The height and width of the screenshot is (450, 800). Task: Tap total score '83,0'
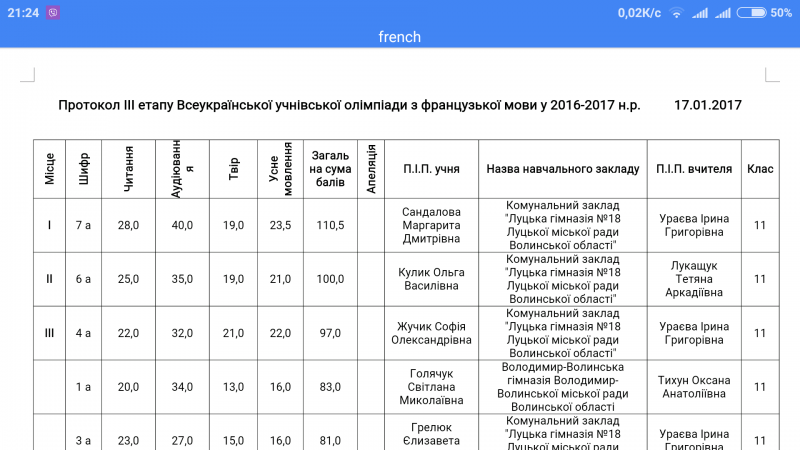pos(330,387)
